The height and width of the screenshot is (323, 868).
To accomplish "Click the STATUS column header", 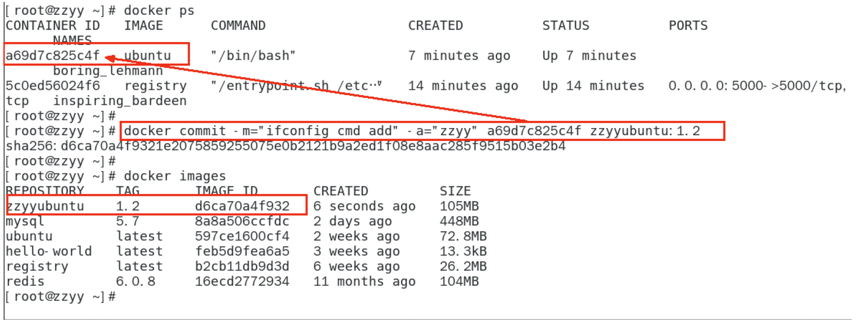I will coord(565,26).
